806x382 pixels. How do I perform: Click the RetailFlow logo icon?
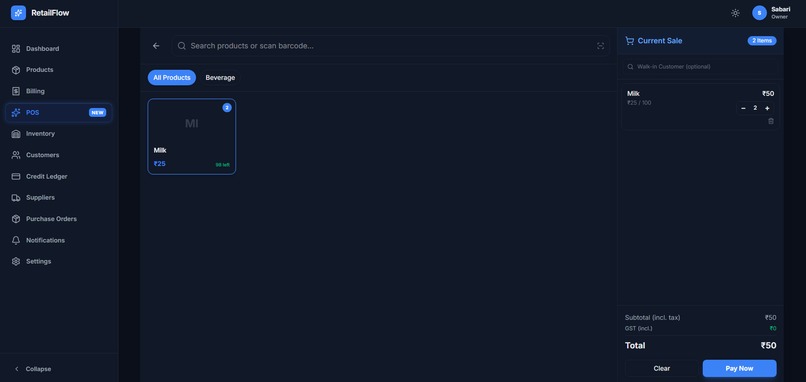click(x=18, y=13)
